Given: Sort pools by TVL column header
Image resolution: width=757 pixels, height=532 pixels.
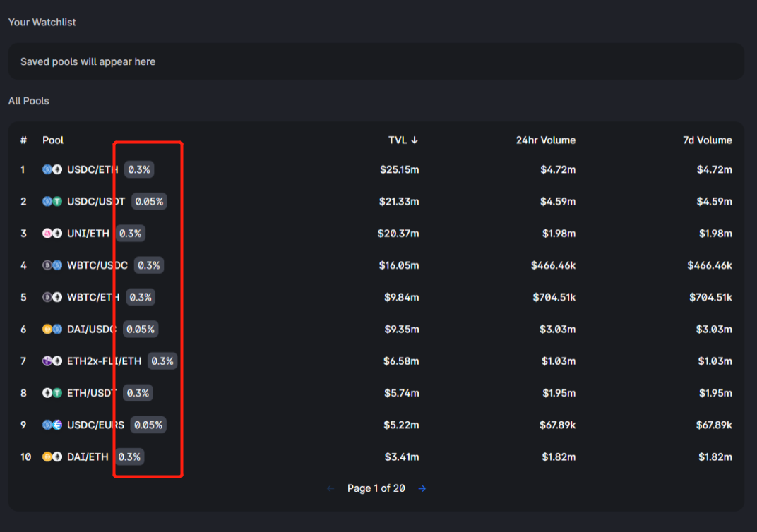Looking at the screenshot, I should tap(403, 140).
